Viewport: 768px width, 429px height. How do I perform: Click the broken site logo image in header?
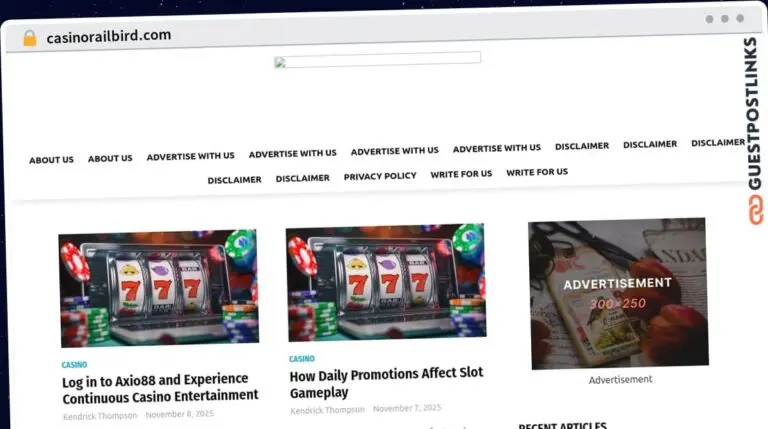click(377, 59)
